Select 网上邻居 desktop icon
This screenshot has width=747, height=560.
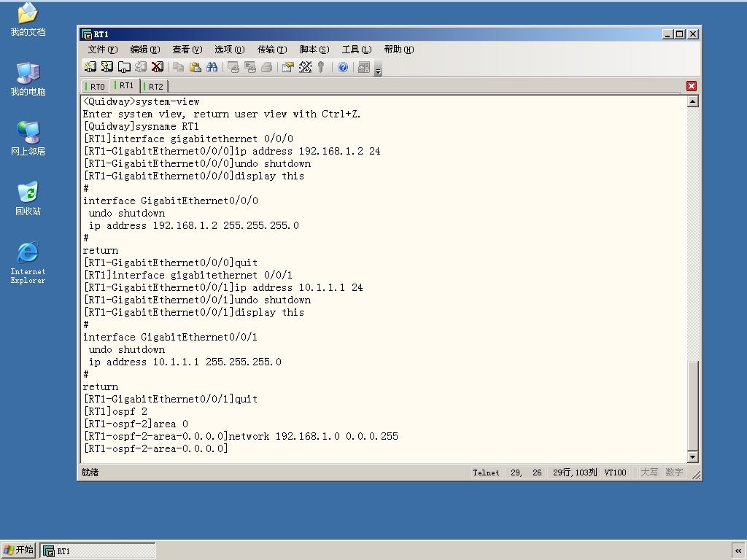(28, 139)
